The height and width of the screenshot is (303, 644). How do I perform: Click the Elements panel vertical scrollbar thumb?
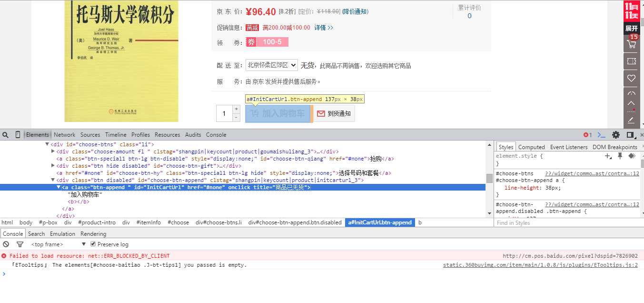[x=489, y=178]
